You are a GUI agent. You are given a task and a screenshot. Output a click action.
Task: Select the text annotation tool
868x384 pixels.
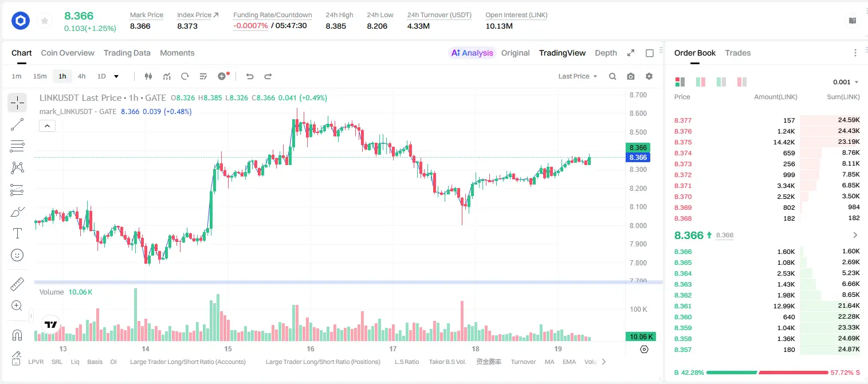tap(17, 233)
